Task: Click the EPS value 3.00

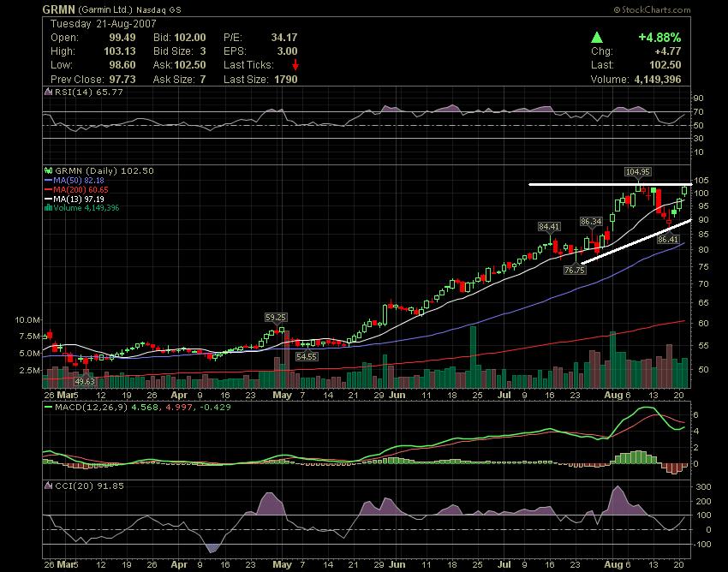Action: [288, 51]
